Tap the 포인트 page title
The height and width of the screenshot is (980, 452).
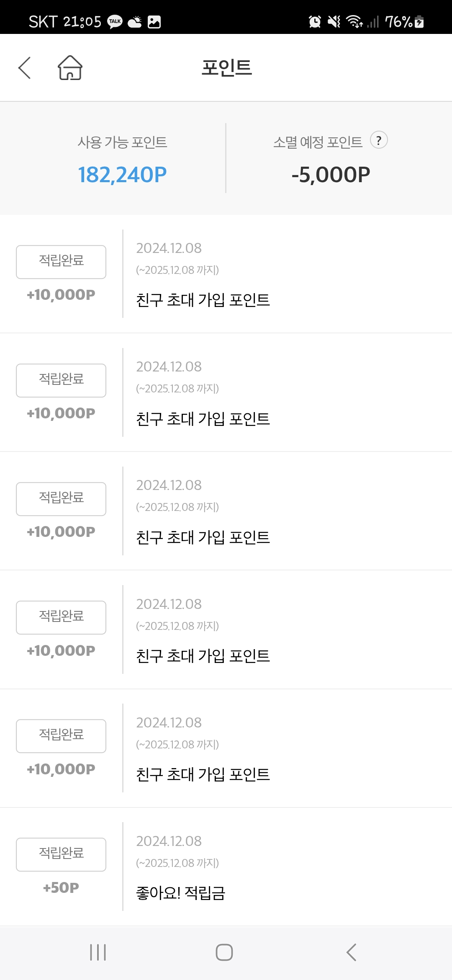point(226,68)
